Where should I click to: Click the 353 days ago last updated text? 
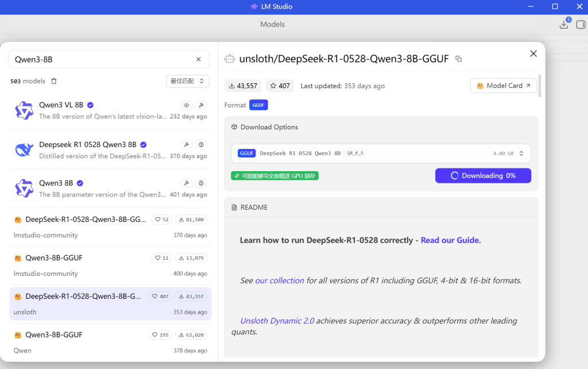pos(365,86)
